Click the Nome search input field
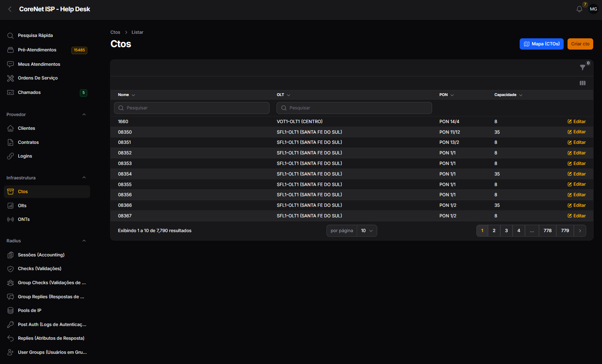Screen dimensions: 602x364 click(192, 108)
